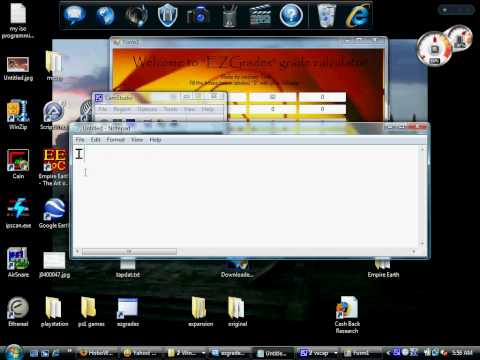Select the Cash Back Research desktop icon
480x360 pixels.
pyautogui.click(x=347, y=315)
